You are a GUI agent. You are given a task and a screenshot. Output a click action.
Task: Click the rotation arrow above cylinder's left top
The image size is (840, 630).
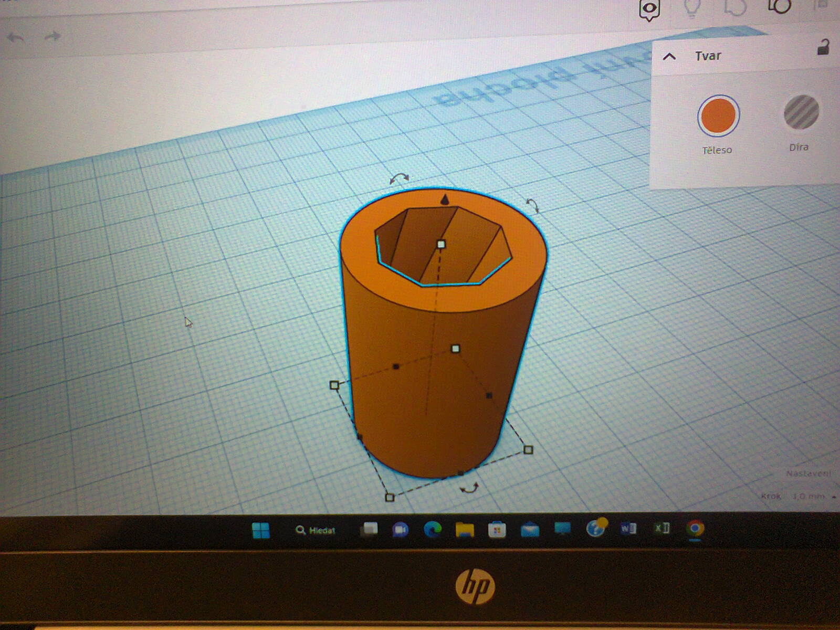pyautogui.click(x=399, y=178)
